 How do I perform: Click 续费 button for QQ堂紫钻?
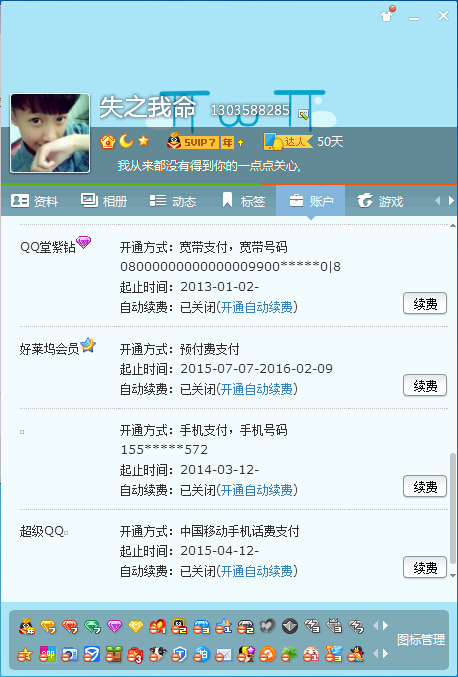coord(425,304)
